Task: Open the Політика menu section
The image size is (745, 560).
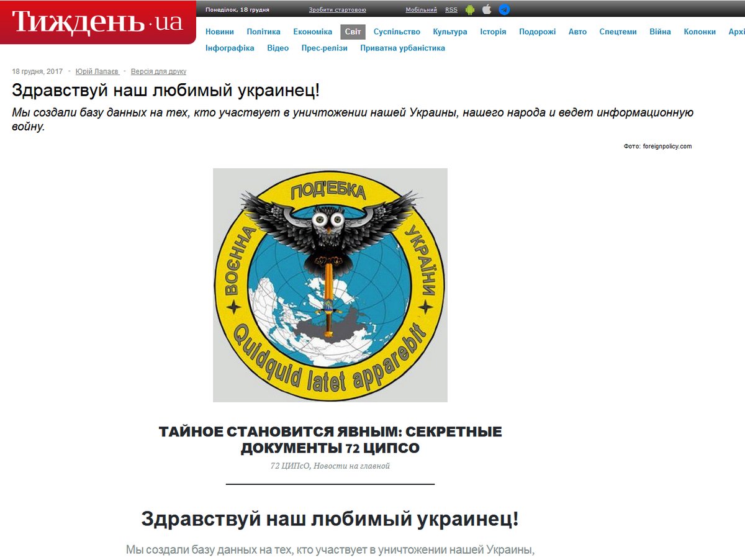Action: pyautogui.click(x=263, y=32)
